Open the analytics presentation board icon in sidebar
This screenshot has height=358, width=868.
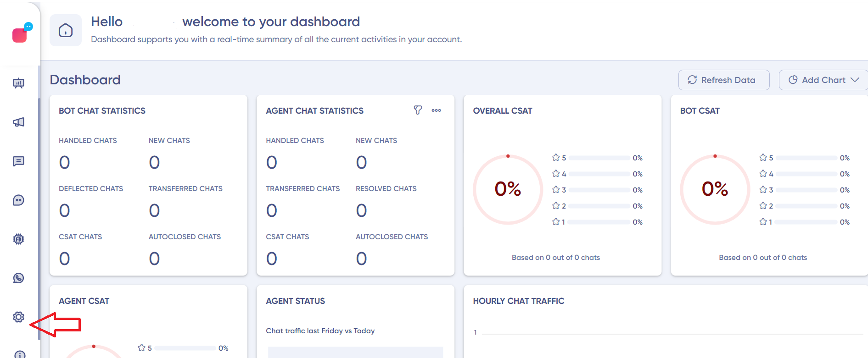pos(18,83)
